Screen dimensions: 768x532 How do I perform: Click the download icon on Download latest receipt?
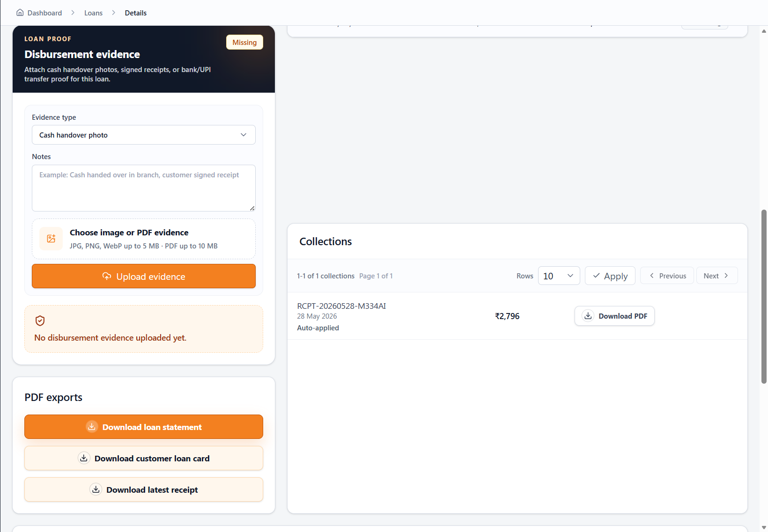[96, 489]
